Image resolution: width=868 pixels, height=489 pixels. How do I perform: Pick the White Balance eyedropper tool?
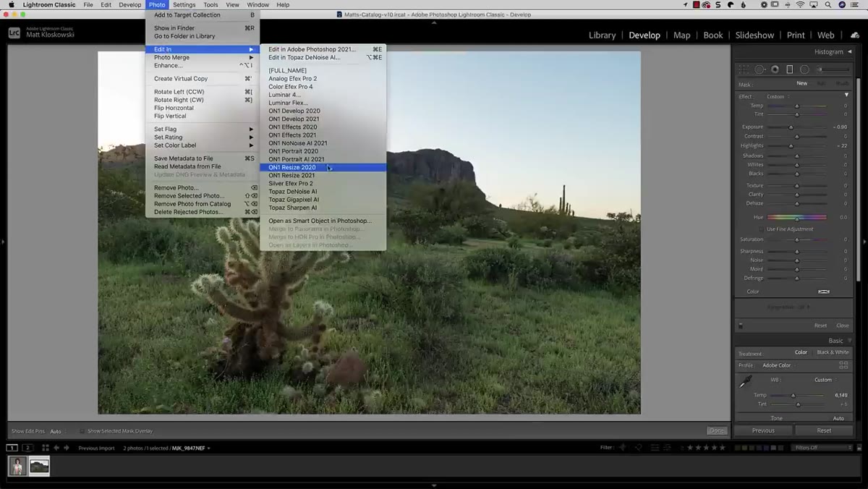pyautogui.click(x=745, y=382)
